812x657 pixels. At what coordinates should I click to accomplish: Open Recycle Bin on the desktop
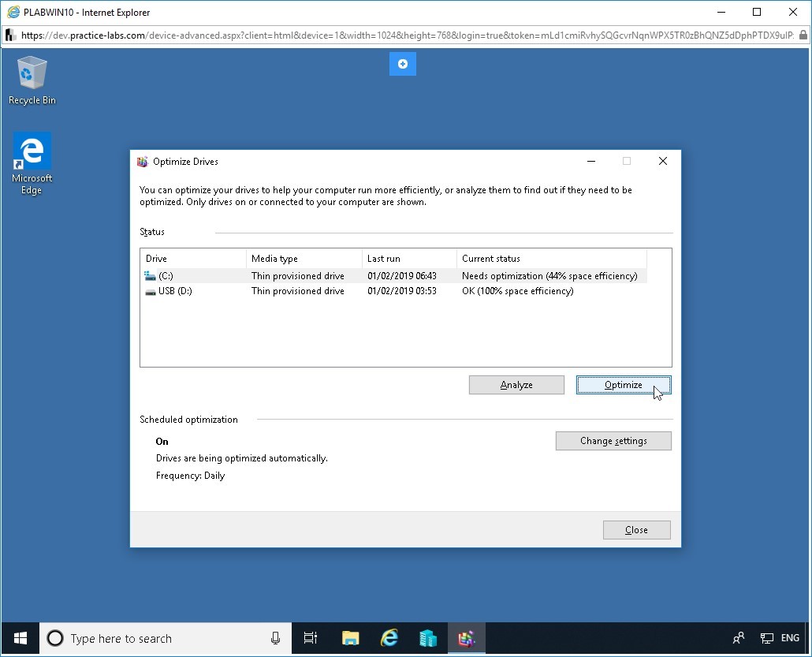tap(32, 80)
